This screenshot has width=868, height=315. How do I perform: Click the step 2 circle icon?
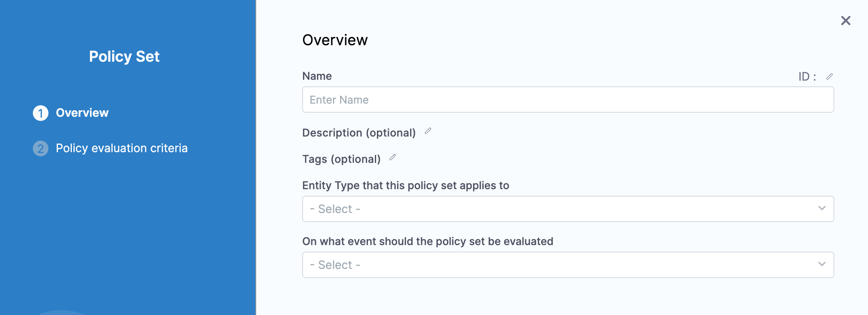(41, 148)
